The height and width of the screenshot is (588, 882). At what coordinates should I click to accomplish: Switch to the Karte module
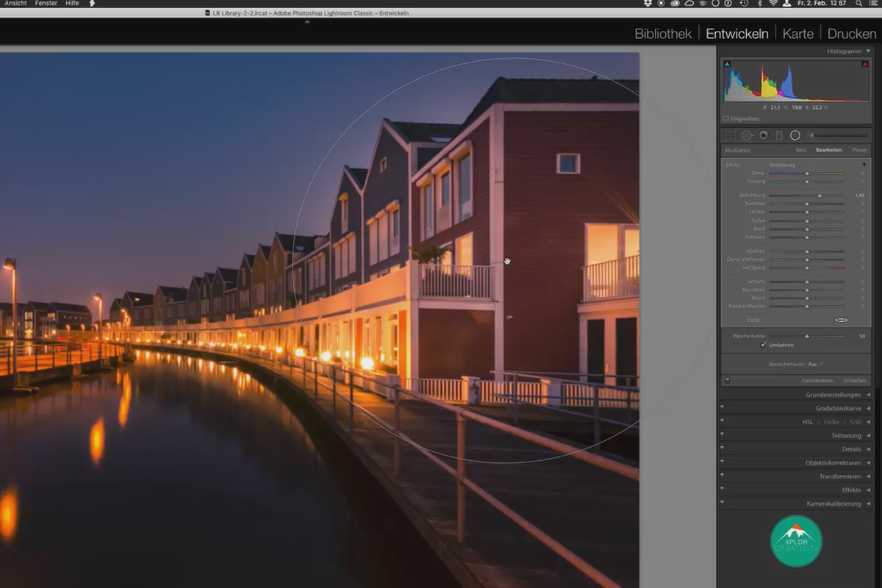(x=798, y=34)
